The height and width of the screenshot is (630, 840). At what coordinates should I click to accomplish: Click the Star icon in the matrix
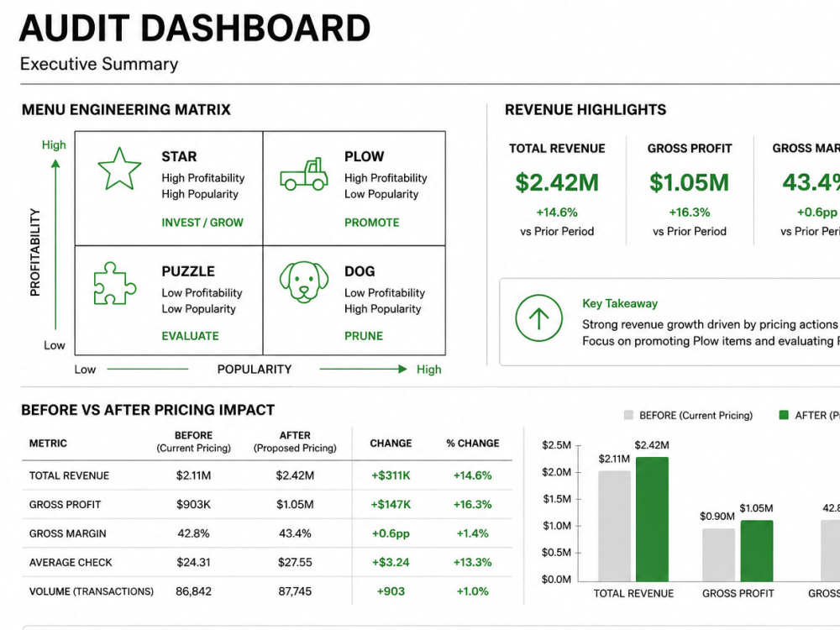[119, 169]
